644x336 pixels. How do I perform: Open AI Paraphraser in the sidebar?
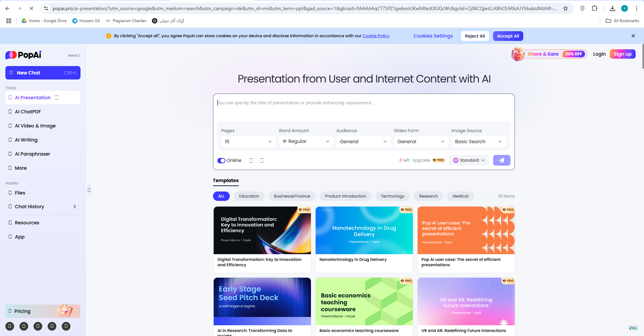(x=43, y=154)
